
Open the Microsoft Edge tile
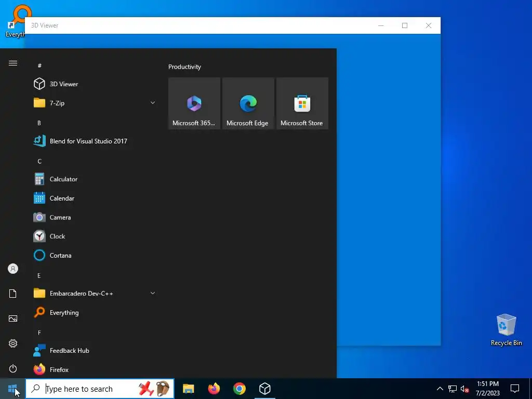pyautogui.click(x=248, y=103)
